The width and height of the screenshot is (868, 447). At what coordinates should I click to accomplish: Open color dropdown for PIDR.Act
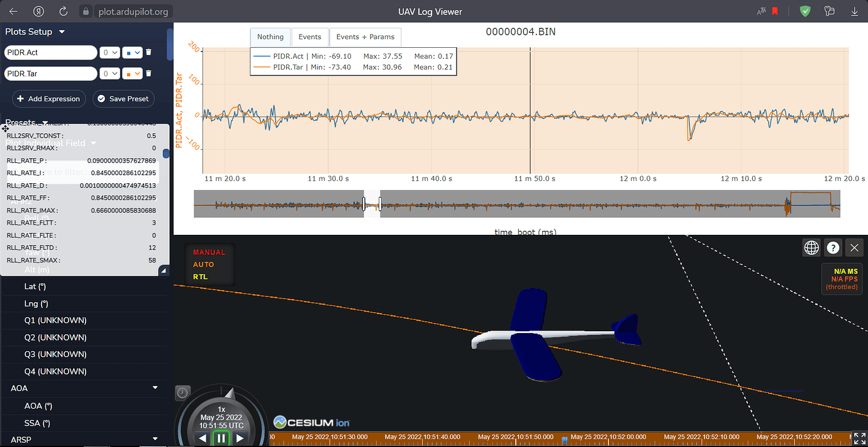[x=131, y=53]
